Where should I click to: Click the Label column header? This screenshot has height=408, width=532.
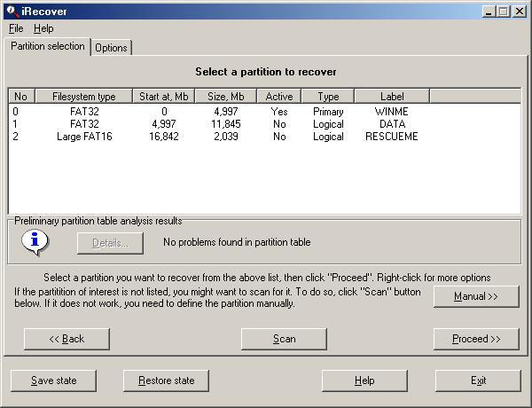pyautogui.click(x=391, y=96)
